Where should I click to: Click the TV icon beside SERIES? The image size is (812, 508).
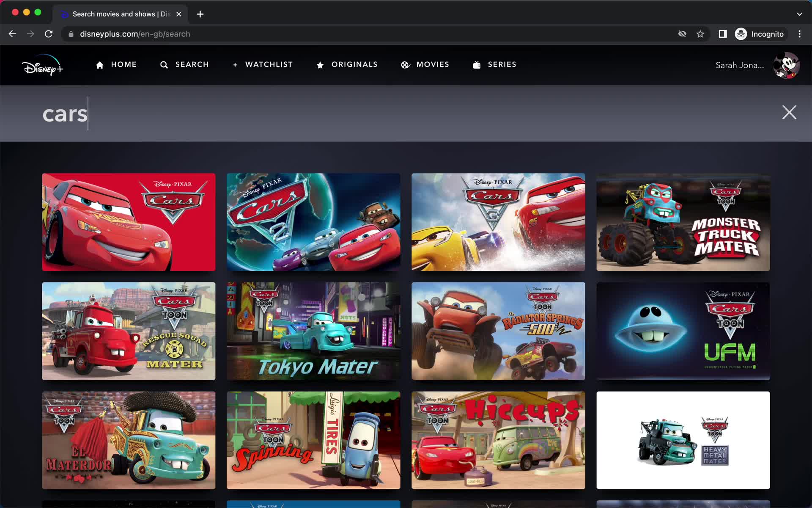[x=477, y=65]
